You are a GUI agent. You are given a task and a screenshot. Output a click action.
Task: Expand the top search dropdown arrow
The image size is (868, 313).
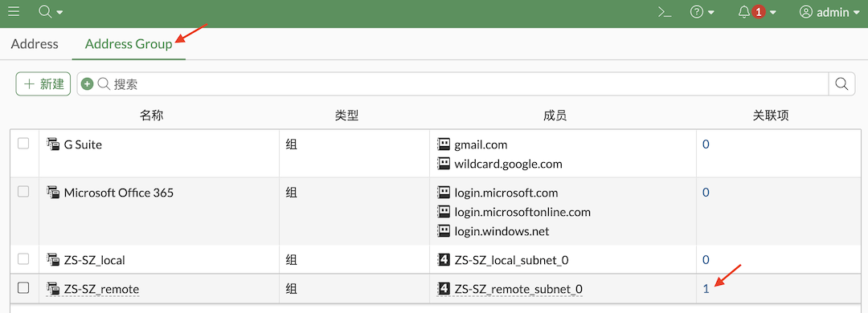click(x=59, y=12)
